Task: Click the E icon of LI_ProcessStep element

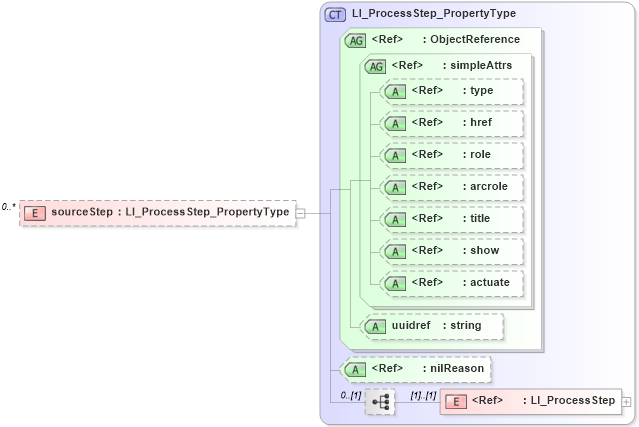Action: coord(456,402)
